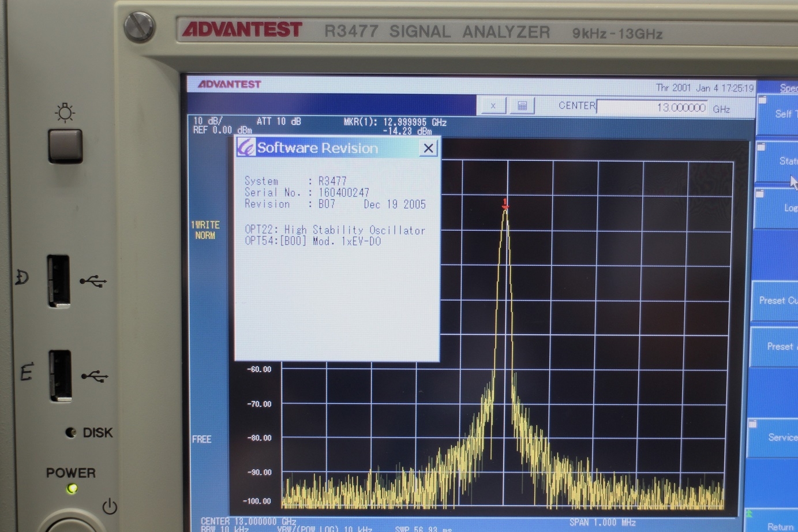The height and width of the screenshot is (532, 798).
Task: Click the GHz unit label next to CENTER field
Action: [721, 109]
